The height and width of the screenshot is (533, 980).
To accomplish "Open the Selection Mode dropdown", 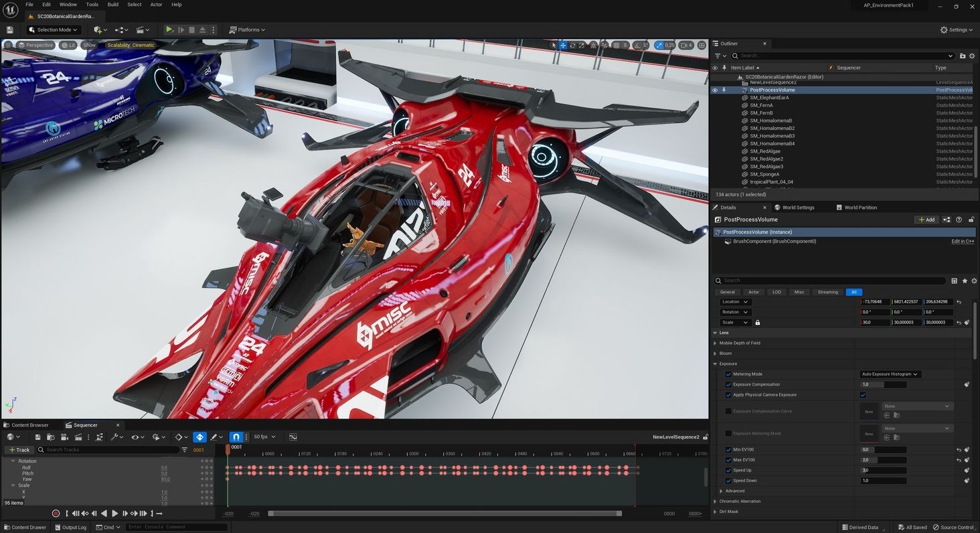I will [x=54, y=29].
